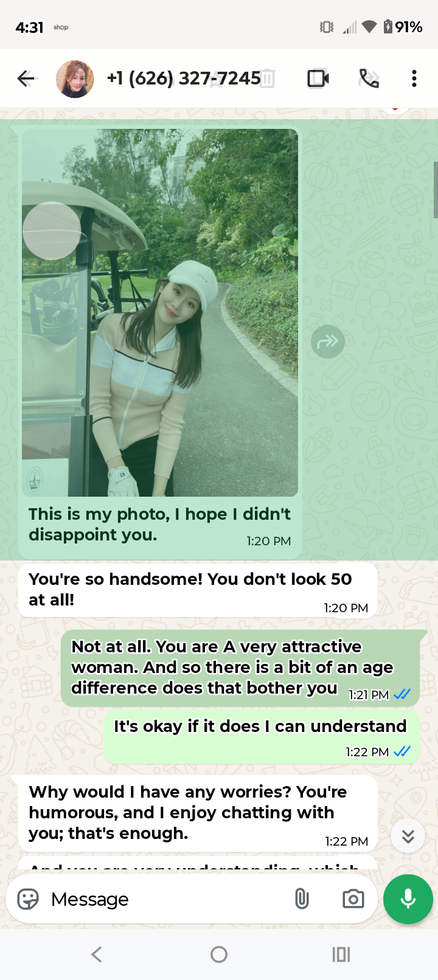Record a voice message with the microphone
The image size is (438, 980).
408,899
